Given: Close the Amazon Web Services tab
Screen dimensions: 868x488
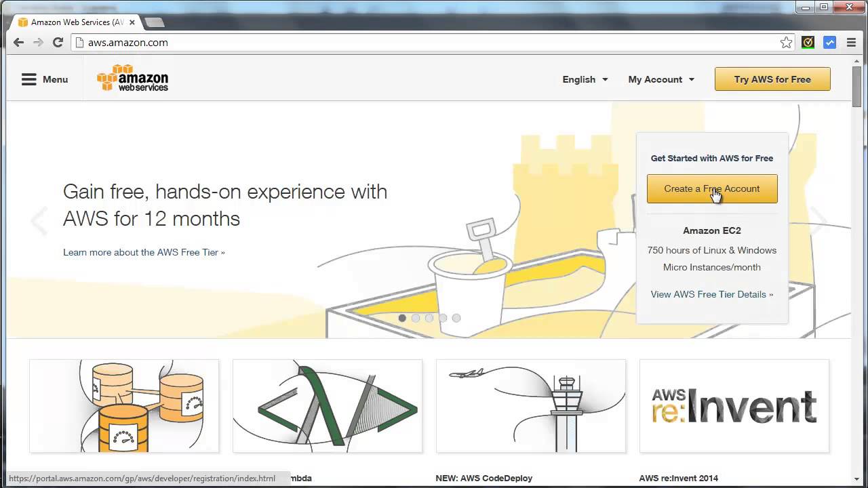Looking at the screenshot, I should (x=132, y=22).
